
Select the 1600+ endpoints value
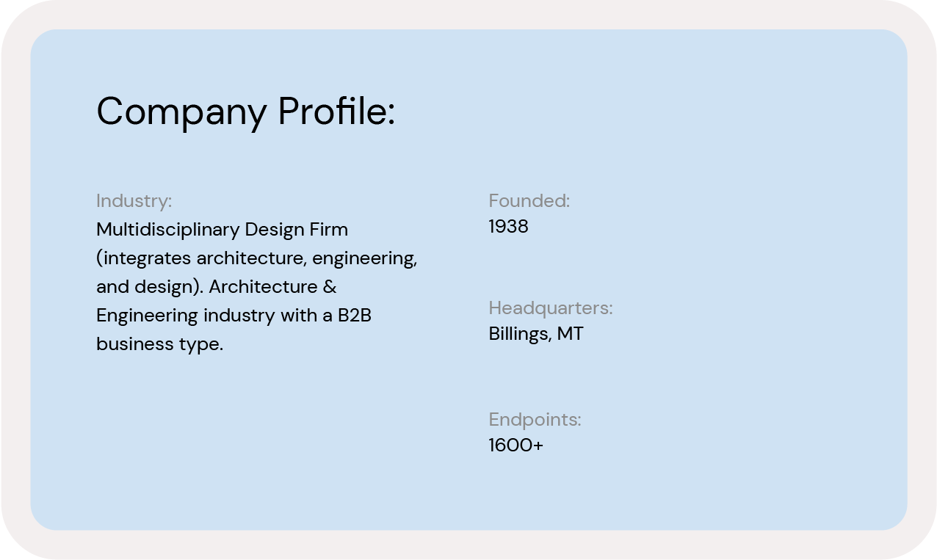click(515, 446)
